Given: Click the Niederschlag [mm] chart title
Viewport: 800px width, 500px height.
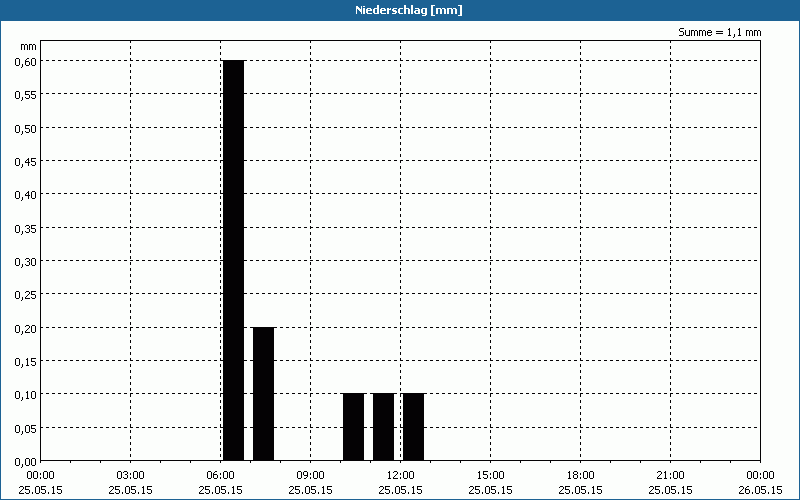Looking at the screenshot, I should click(x=409, y=10).
